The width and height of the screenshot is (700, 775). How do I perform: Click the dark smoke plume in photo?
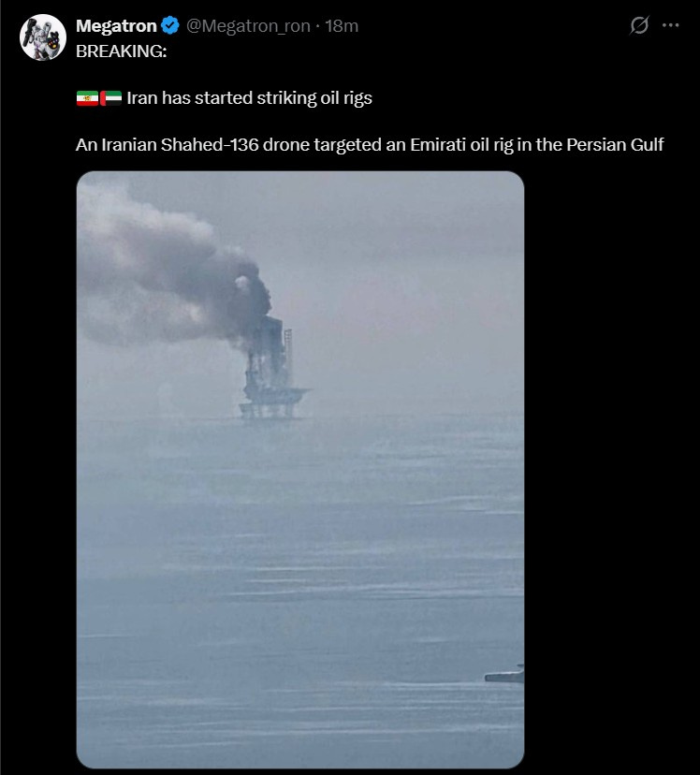click(173, 277)
